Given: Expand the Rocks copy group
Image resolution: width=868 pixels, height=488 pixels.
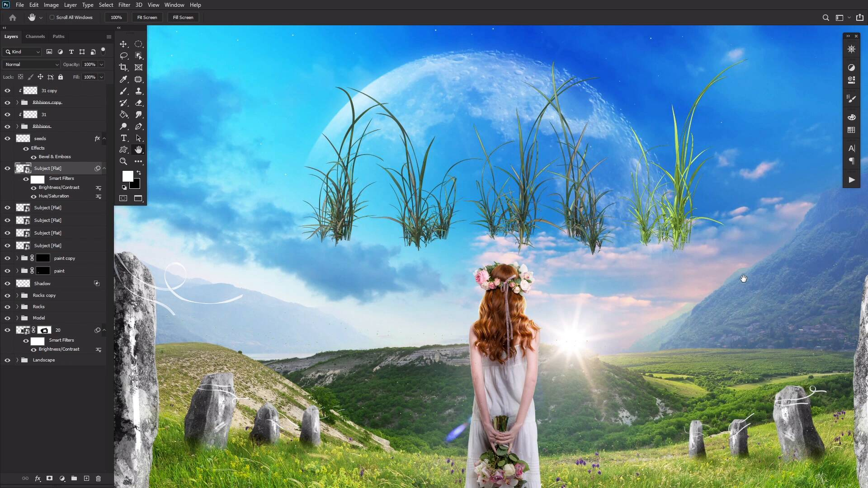Looking at the screenshot, I should click(17, 295).
